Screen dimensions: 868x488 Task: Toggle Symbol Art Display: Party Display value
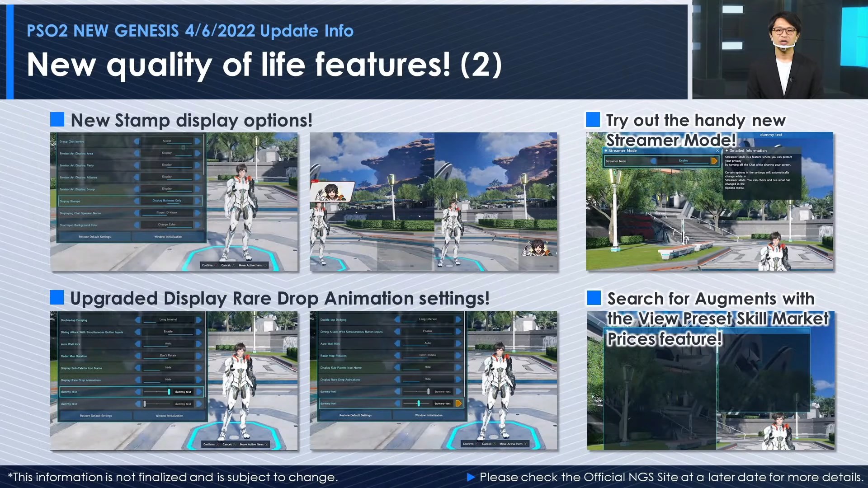[167, 165]
